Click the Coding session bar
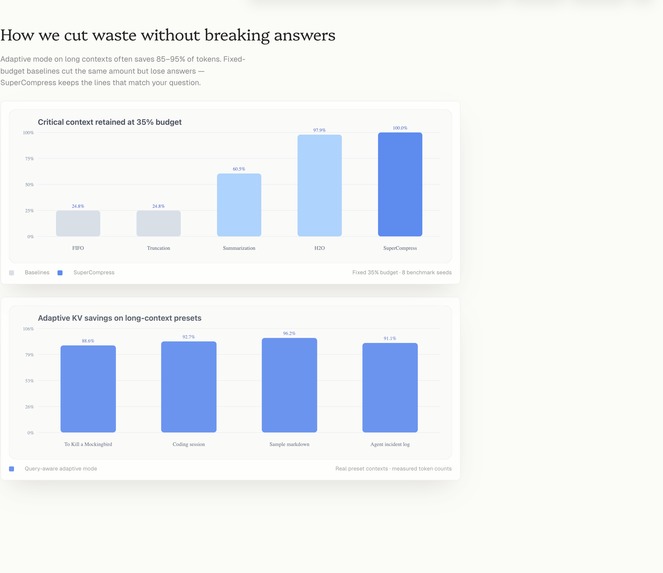Viewport: 663px width, 573px height. click(189, 387)
